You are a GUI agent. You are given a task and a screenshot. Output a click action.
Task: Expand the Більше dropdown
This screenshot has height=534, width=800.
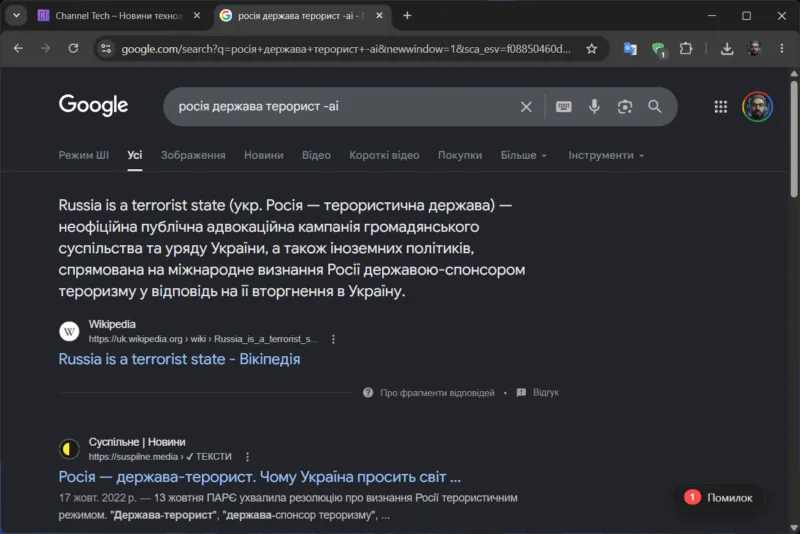tap(523, 155)
